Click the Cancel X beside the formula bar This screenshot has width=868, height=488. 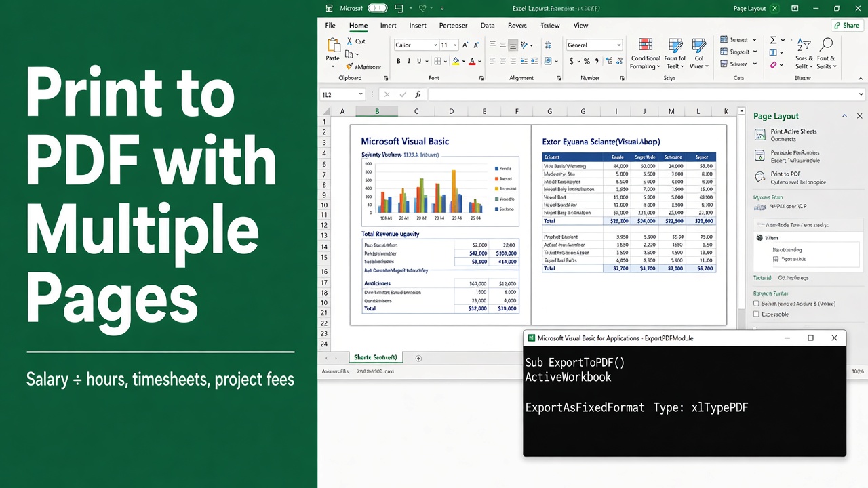tap(387, 95)
